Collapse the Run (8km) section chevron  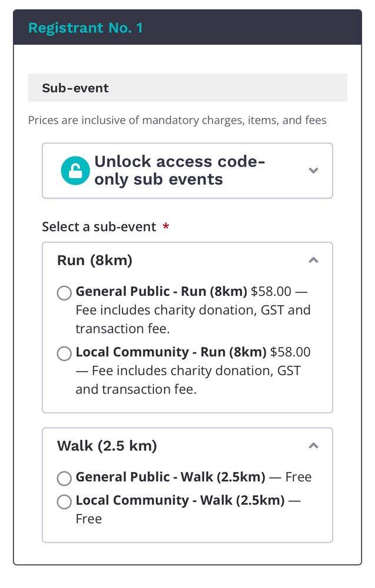tap(314, 259)
